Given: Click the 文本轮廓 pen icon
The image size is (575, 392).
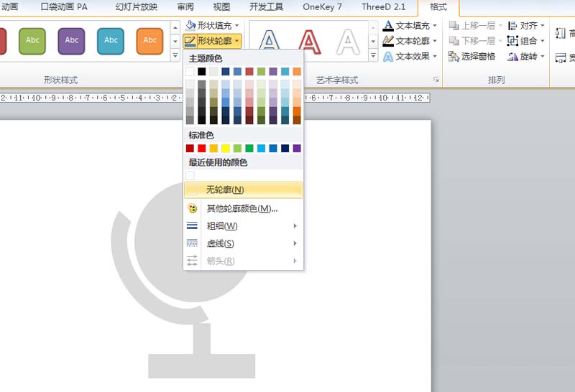Looking at the screenshot, I should coord(388,41).
